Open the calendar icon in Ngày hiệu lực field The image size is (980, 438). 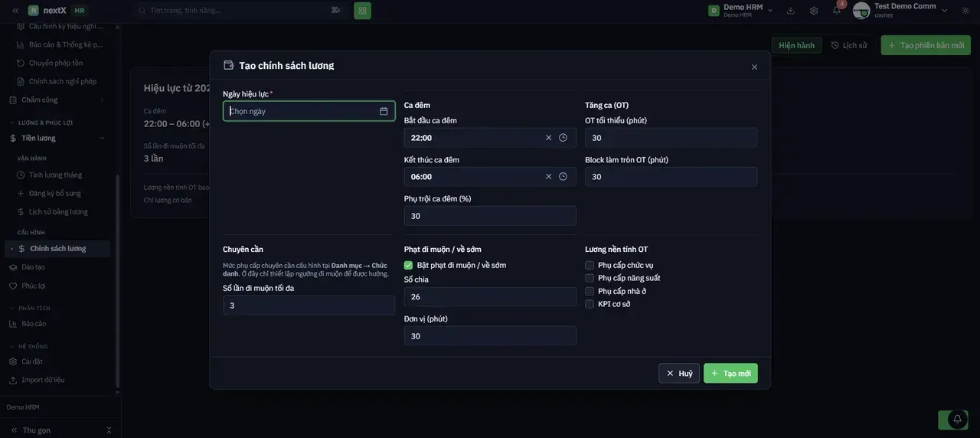(x=384, y=111)
